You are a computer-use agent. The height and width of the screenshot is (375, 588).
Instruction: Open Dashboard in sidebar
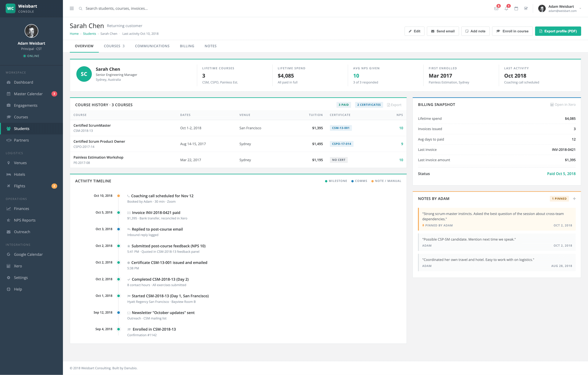pyautogui.click(x=31, y=82)
